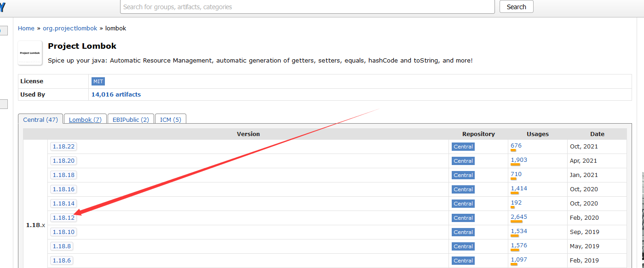Open the 1,903 usages link

click(x=519, y=160)
